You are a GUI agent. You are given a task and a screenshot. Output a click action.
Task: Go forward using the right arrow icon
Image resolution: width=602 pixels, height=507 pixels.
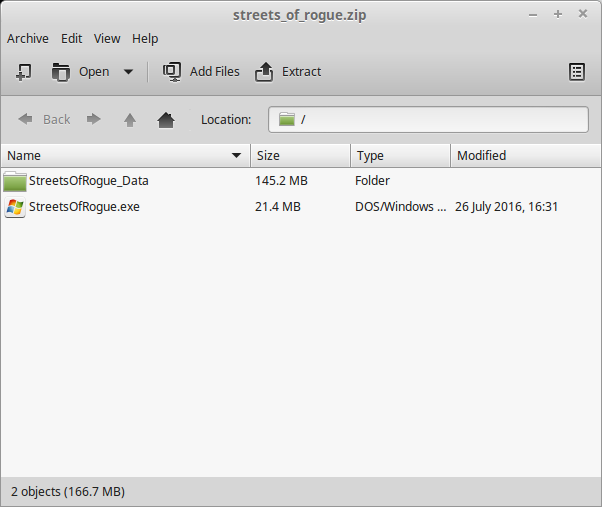(x=94, y=119)
